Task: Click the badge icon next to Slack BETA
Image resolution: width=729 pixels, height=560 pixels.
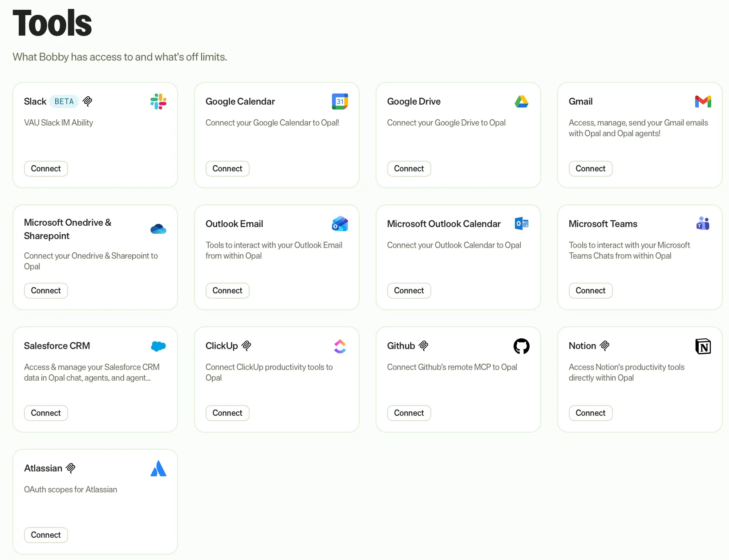Action: [x=88, y=101]
